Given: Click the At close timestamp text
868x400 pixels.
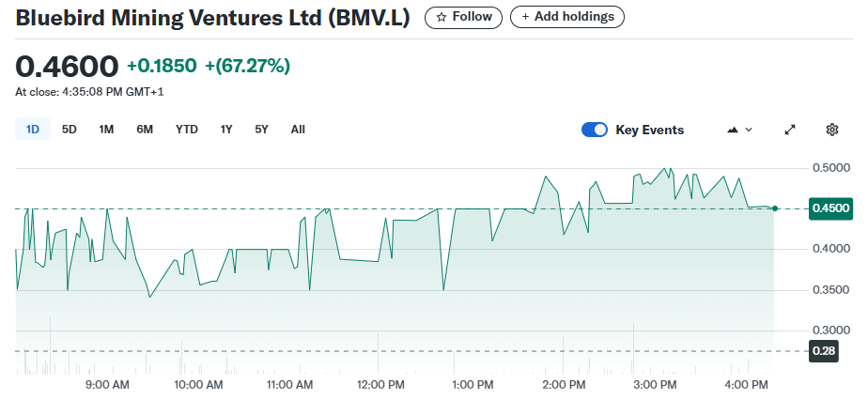Looking at the screenshot, I should click(89, 92).
